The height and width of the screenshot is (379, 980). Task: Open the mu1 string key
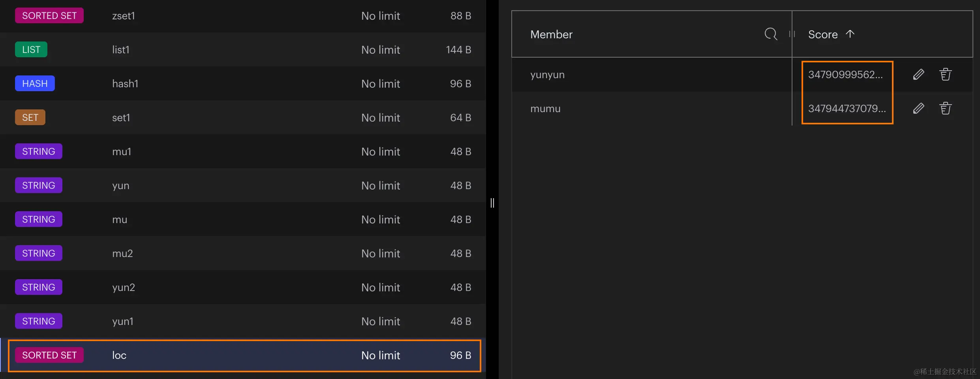coord(243,152)
